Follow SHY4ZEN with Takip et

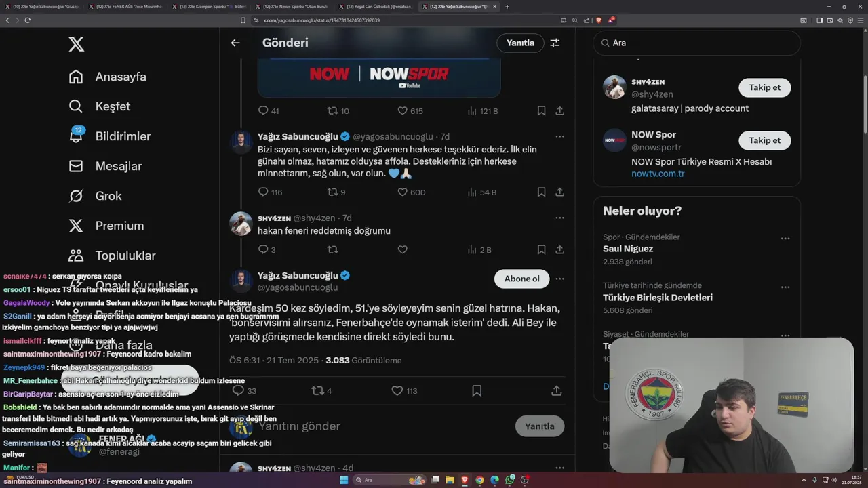764,87
